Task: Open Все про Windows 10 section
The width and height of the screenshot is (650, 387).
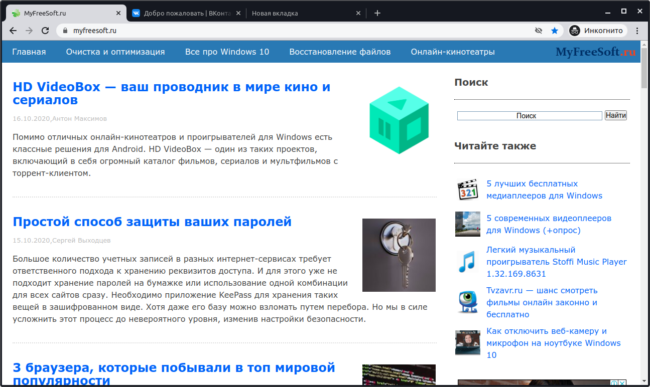Action: tap(227, 52)
